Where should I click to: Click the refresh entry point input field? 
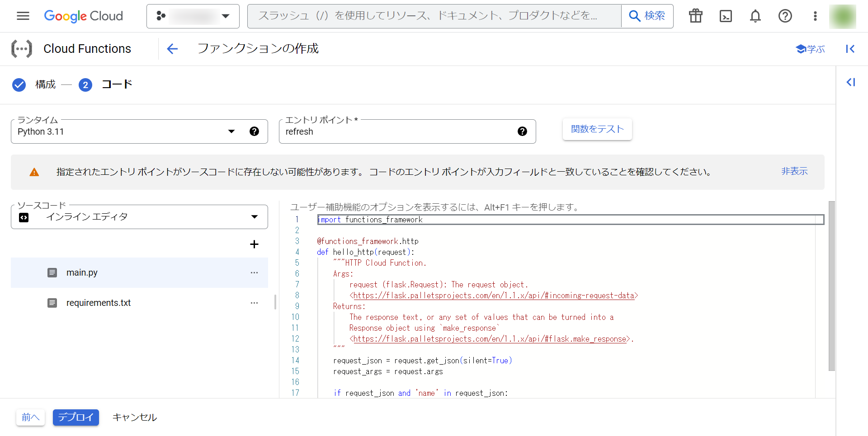(398, 132)
